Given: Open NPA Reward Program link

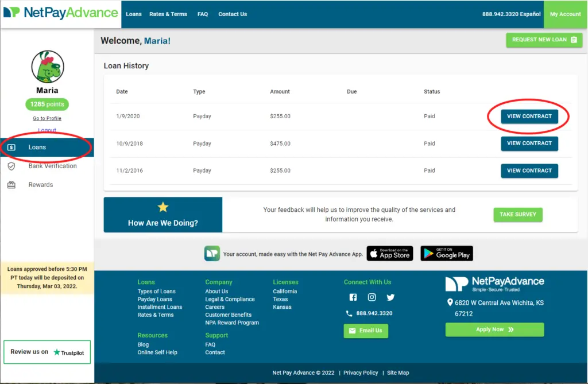Looking at the screenshot, I should point(232,323).
